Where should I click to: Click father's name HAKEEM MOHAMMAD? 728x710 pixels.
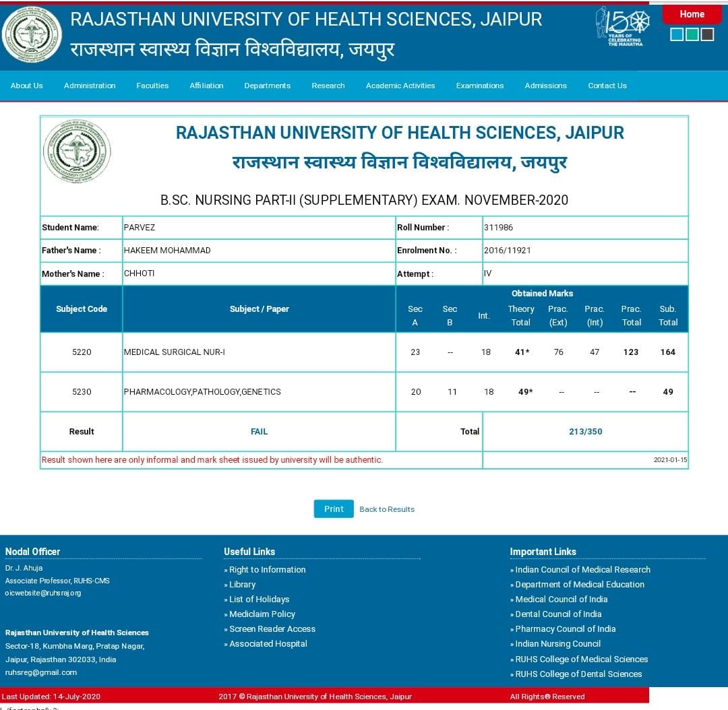(167, 250)
